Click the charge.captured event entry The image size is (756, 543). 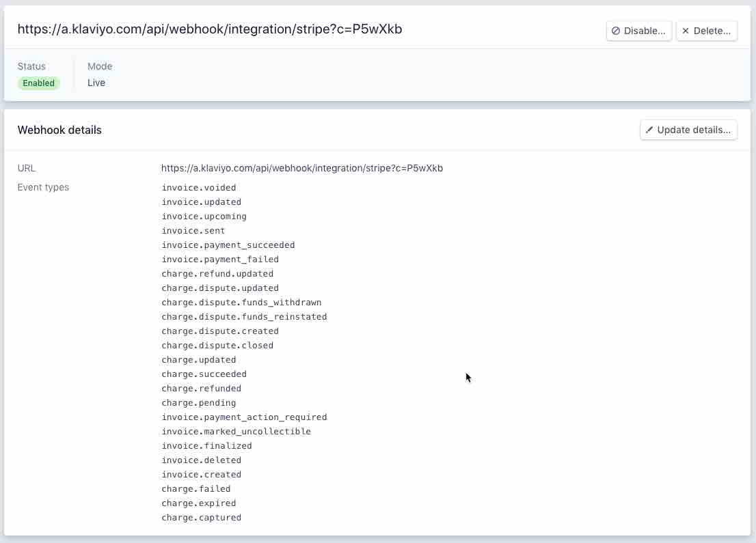201,517
